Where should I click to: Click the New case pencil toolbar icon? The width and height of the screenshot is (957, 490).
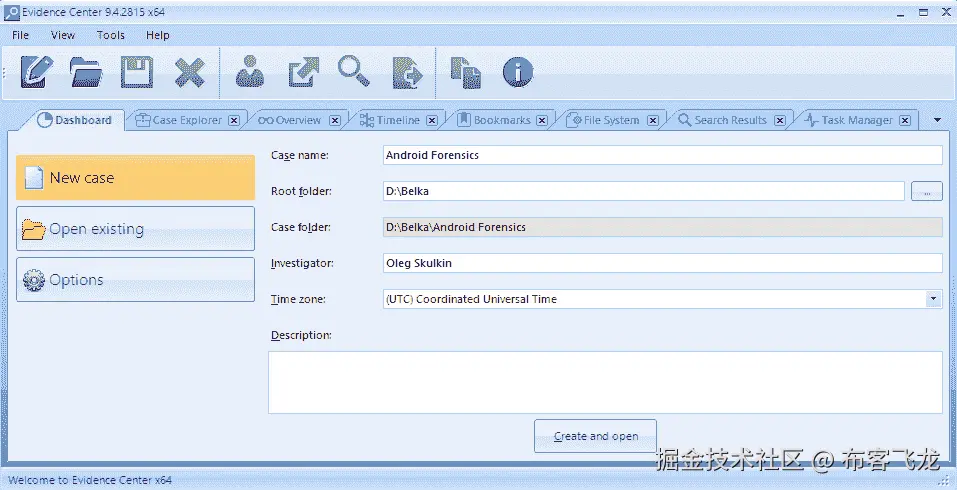37,72
